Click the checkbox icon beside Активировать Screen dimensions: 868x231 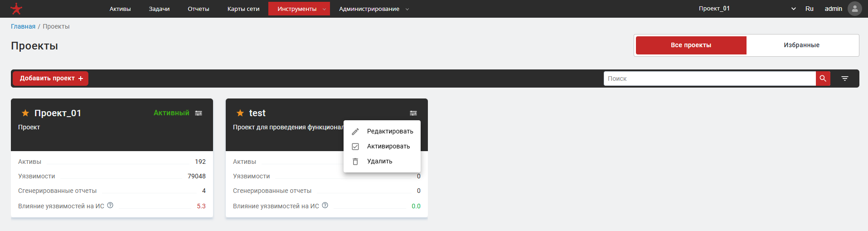coord(355,147)
